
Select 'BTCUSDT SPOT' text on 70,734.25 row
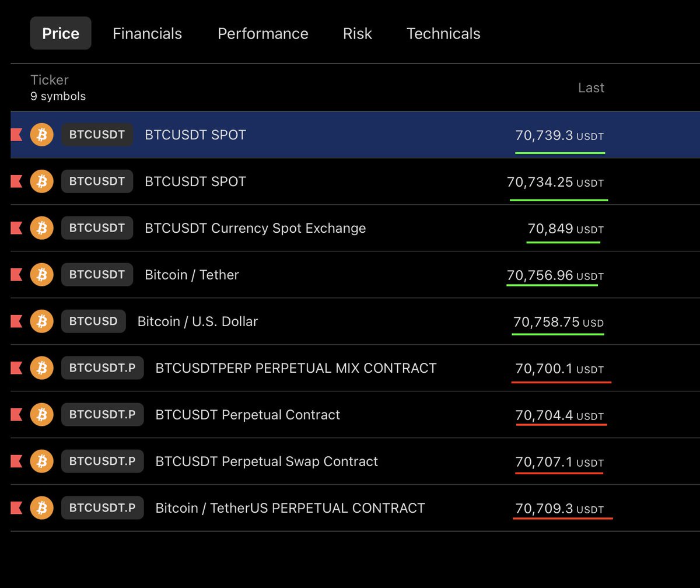pyautogui.click(x=195, y=181)
